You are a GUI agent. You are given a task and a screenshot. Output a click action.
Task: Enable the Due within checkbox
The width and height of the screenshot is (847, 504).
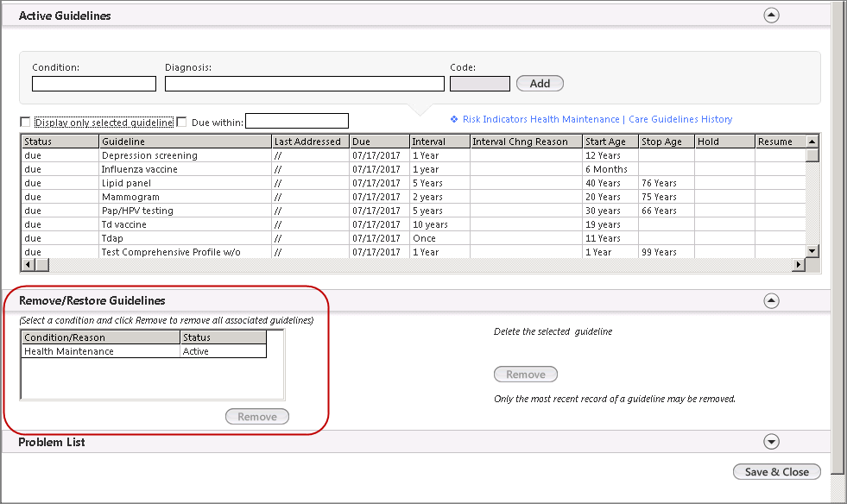tap(181, 122)
